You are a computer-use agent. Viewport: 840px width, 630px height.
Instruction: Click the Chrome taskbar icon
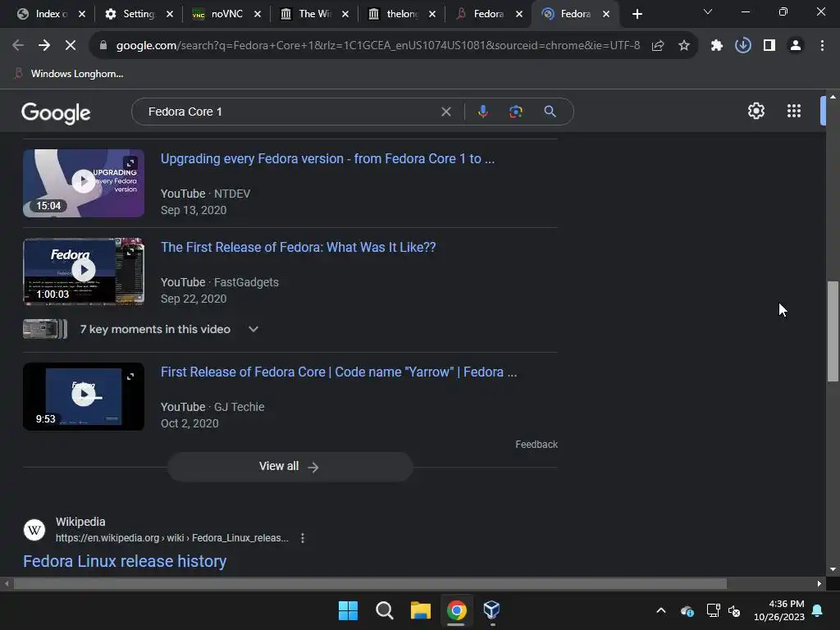point(456,610)
